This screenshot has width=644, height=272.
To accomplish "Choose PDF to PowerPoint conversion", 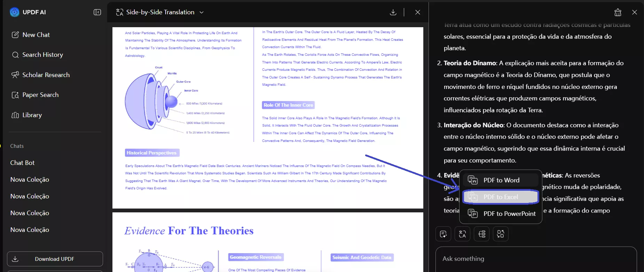I will (501, 214).
